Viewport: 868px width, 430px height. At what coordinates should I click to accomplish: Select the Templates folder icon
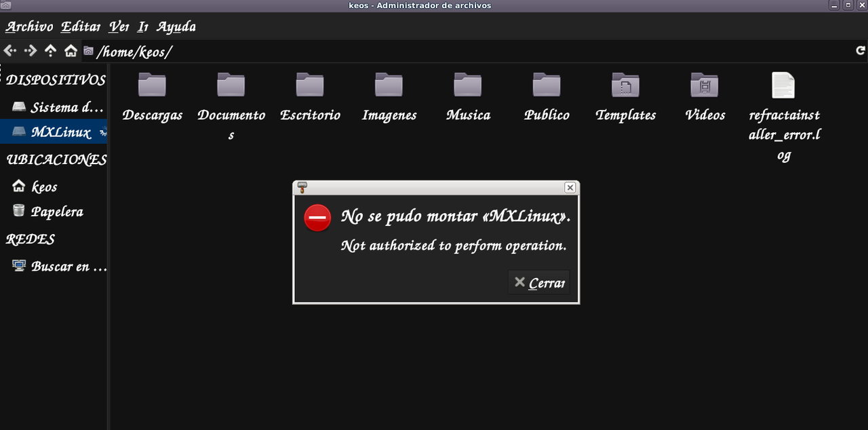(625, 85)
